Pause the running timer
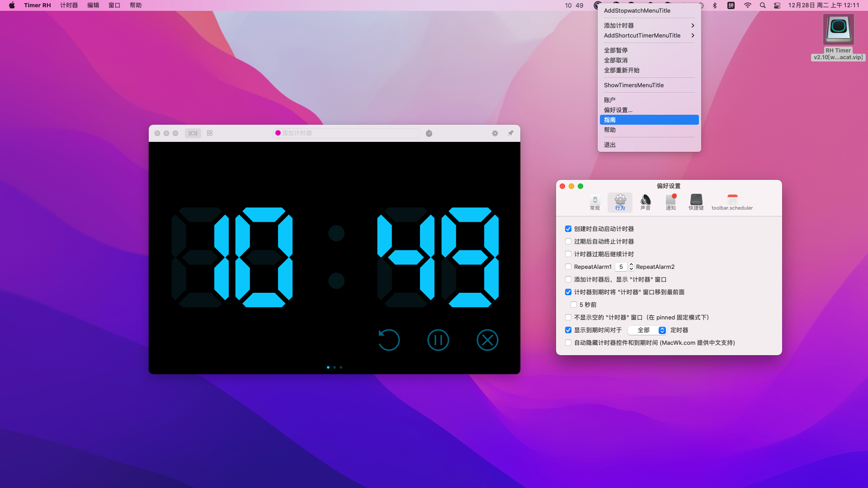Screen dimensions: 868x488 tap(438, 340)
